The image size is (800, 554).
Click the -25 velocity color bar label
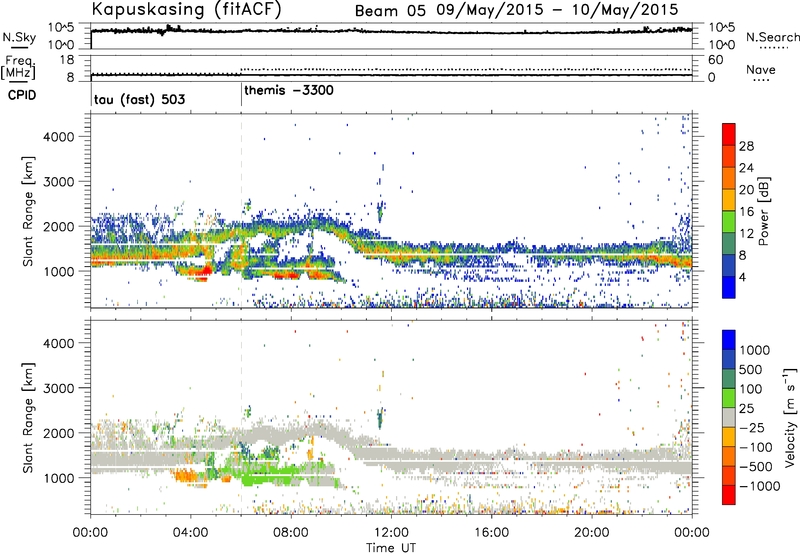[x=751, y=427]
